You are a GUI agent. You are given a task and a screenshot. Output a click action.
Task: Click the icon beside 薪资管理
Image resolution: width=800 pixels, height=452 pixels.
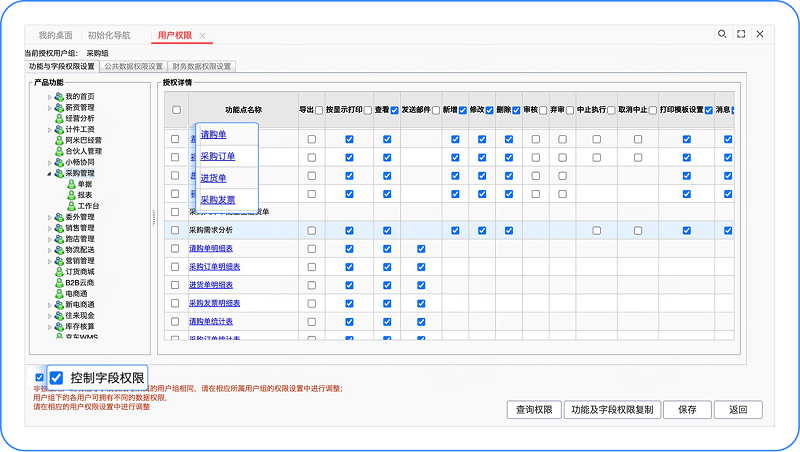pyautogui.click(x=59, y=108)
